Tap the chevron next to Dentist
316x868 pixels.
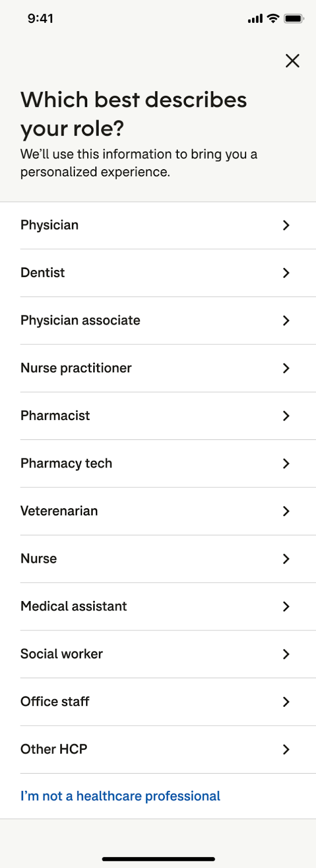(x=286, y=273)
